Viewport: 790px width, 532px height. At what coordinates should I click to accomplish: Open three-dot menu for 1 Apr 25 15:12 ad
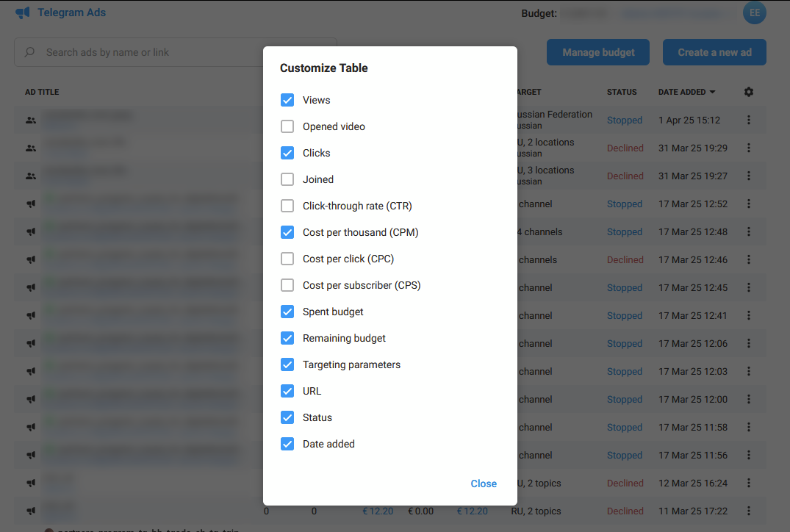click(x=748, y=120)
